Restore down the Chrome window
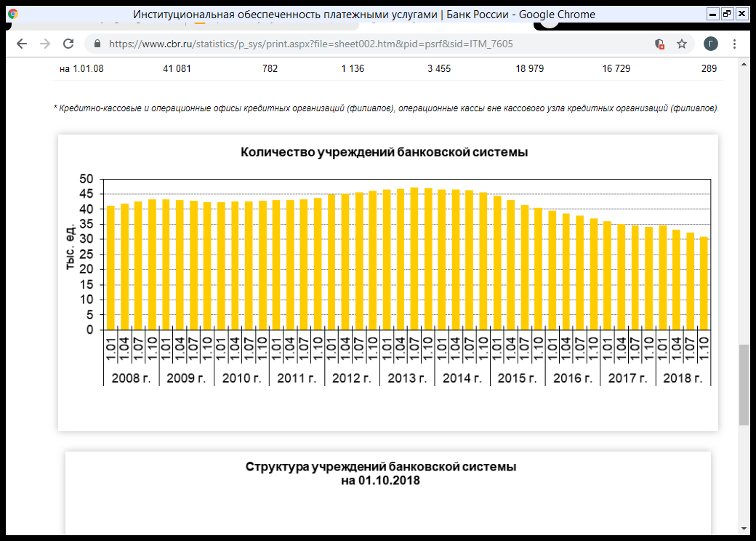Viewport: 756px width, 541px height. [x=727, y=14]
